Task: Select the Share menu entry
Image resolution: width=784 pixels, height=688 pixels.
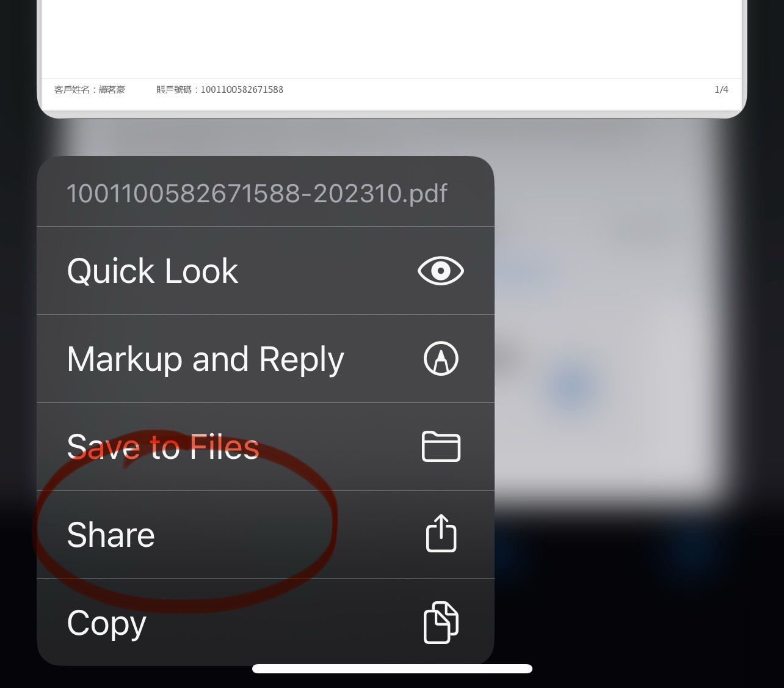Action: (x=266, y=535)
